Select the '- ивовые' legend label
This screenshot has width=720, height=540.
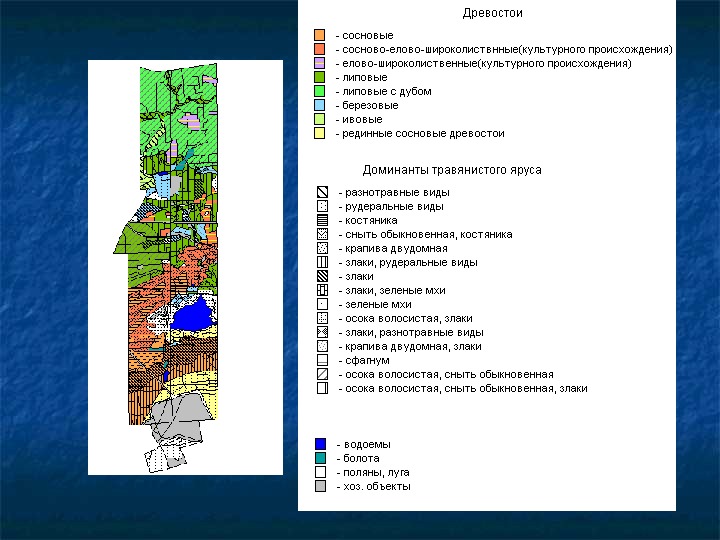[359, 119]
